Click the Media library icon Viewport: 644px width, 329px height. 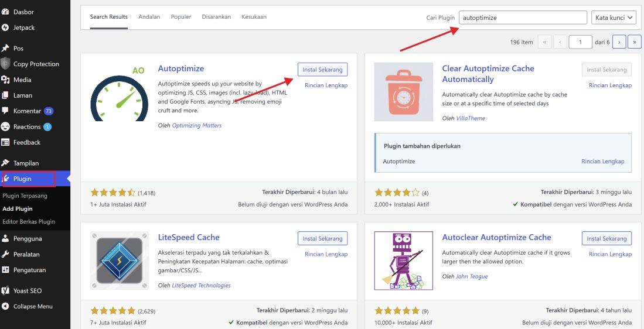[x=5, y=80]
